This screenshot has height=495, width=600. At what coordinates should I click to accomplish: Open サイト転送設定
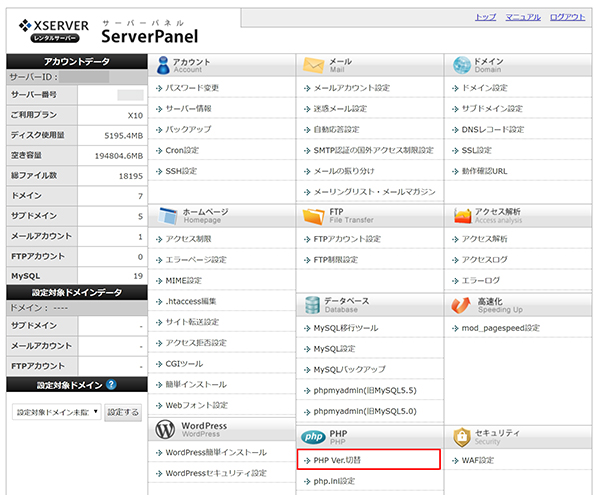[192, 322]
